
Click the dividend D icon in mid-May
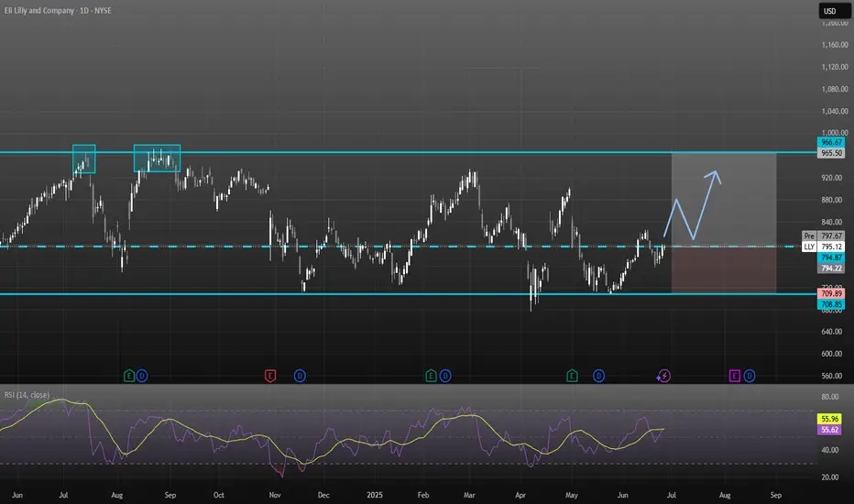[598, 376]
